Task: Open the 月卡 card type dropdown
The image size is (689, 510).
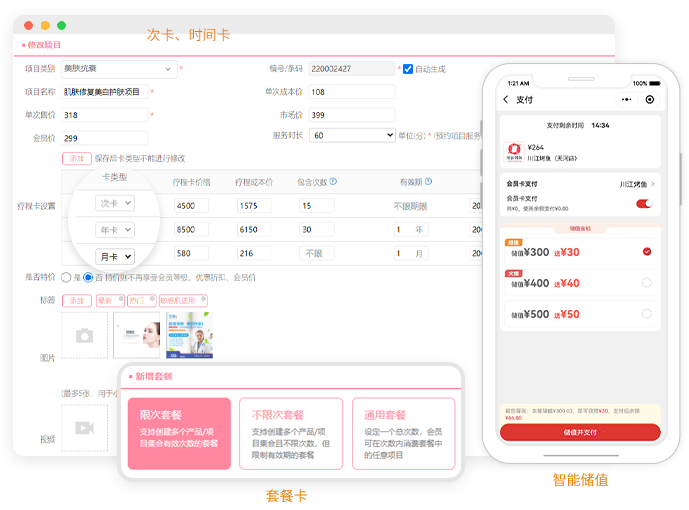Action: (115, 257)
